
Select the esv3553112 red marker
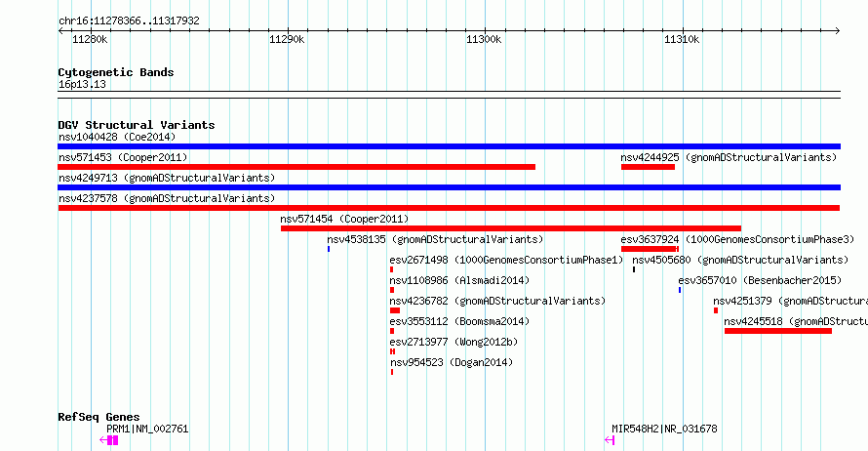pos(392,331)
